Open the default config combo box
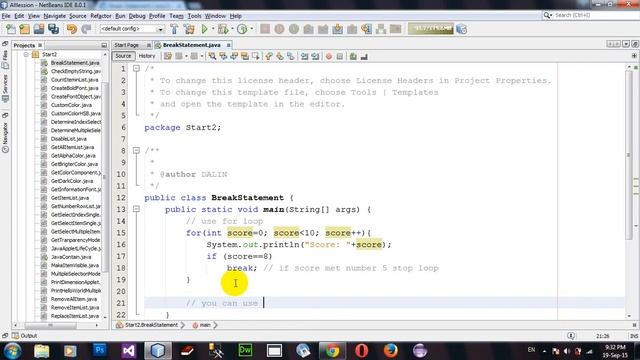The height and width of the screenshot is (360, 640). [x=131, y=29]
